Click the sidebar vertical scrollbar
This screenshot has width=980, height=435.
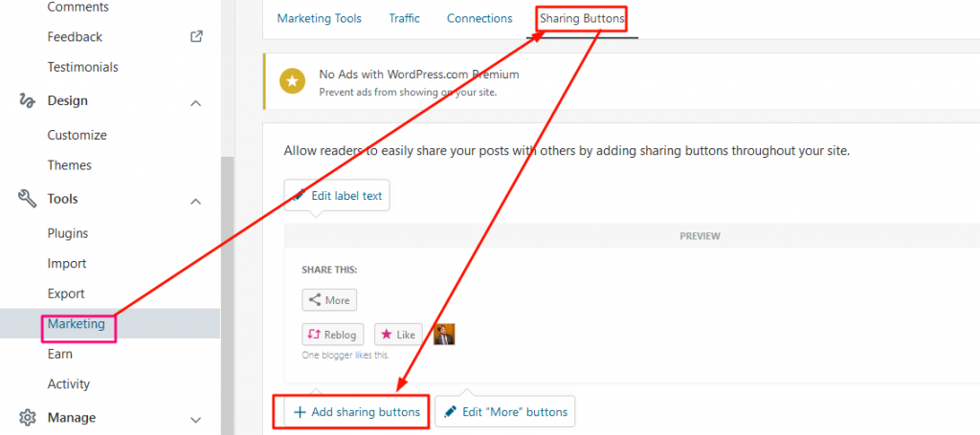click(226, 294)
